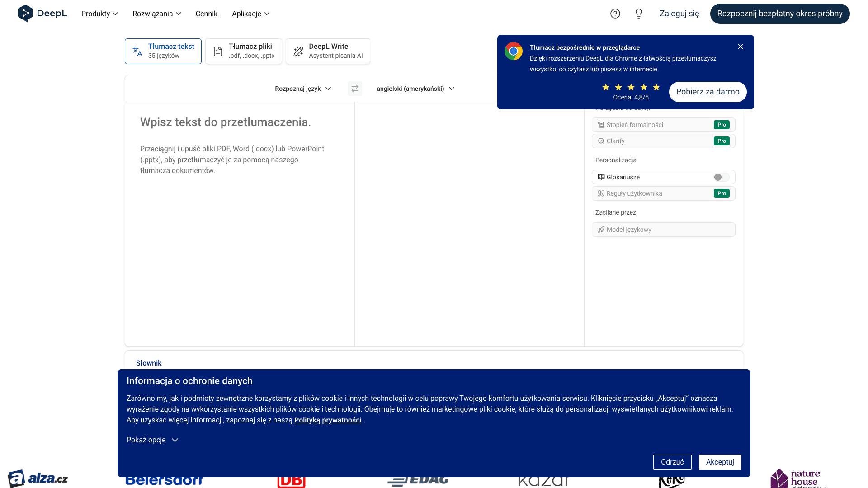Click the Chrome logo in extension banner
Image resolution: width=868 pixels, height=488 pixels.
514,51
